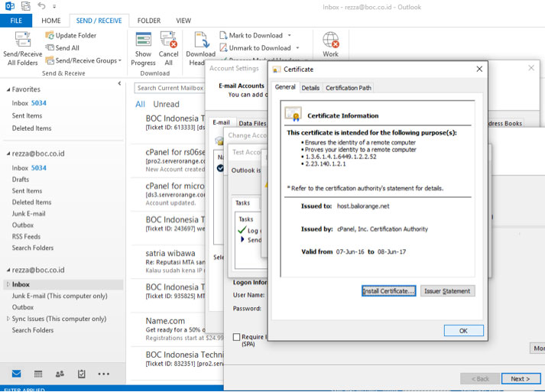Customize Quick Access Toolbar dropdown arrow
Image resolution: width=545 pixels, height=392 pixels.
(54, 6)
